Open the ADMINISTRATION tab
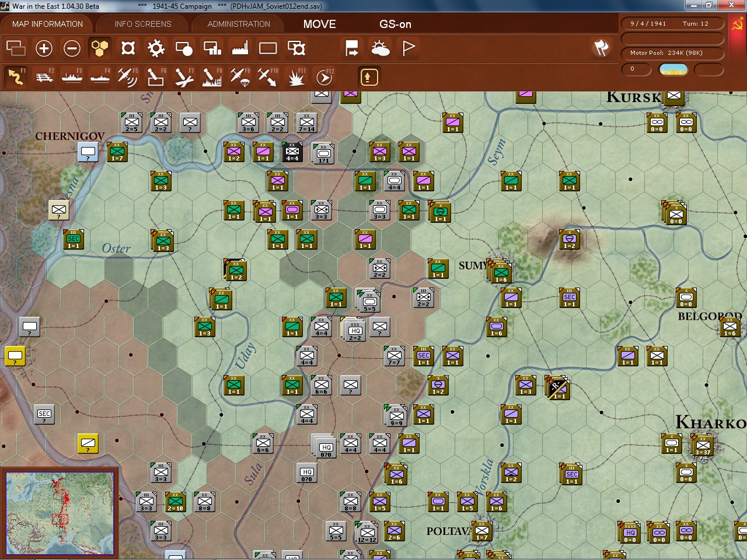Viewport: 747px width, 560px height. coord(239,24)
